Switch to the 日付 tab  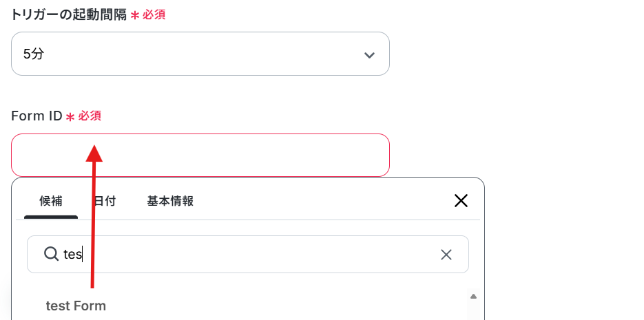pos(105,201)
